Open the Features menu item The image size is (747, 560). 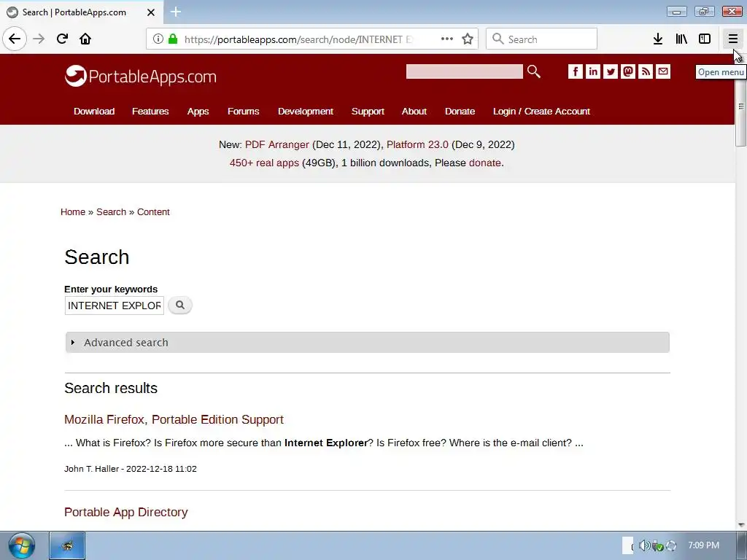150,111
